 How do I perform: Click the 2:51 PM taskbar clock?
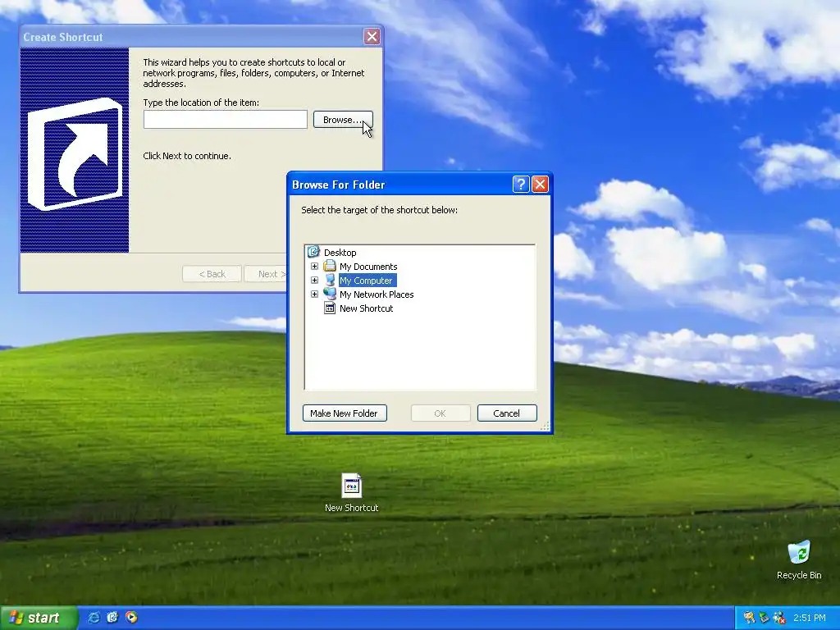[810, 618]
